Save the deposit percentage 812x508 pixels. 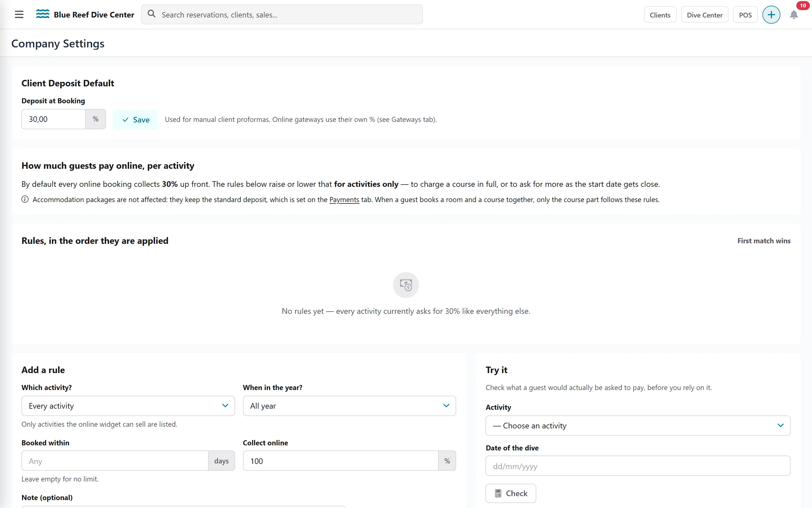[x=135, y=120]
